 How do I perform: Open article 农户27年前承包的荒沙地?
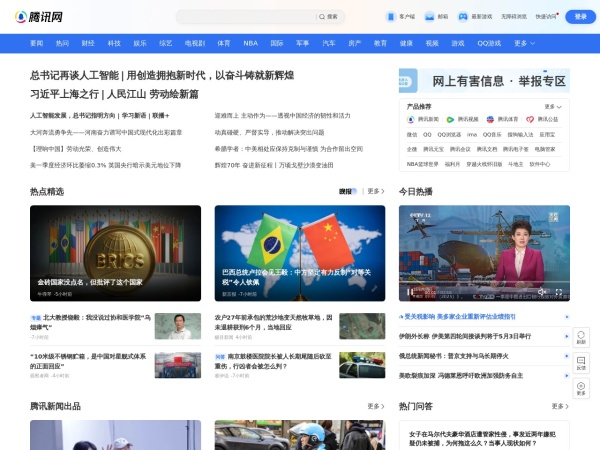click(x=273, y=322)
